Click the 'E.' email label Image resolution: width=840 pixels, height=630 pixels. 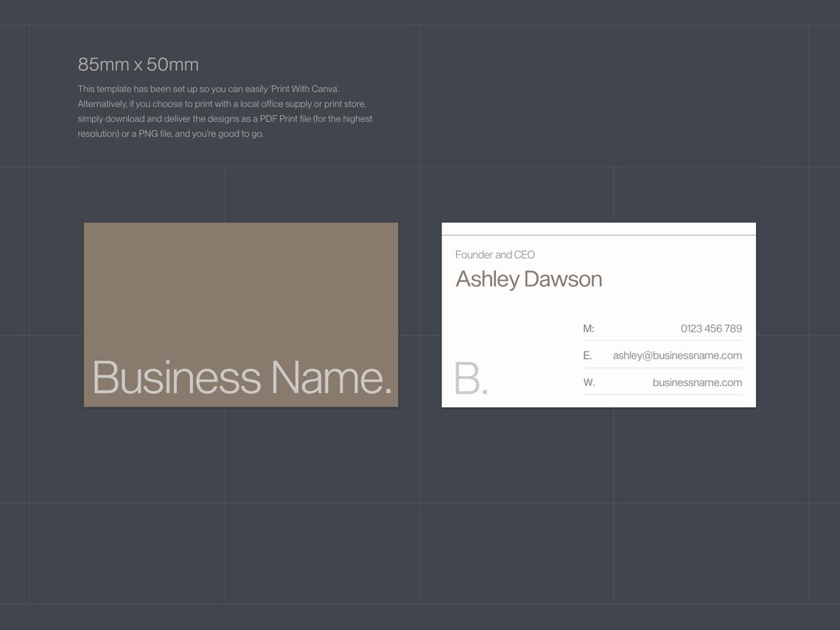click(587, 354)
